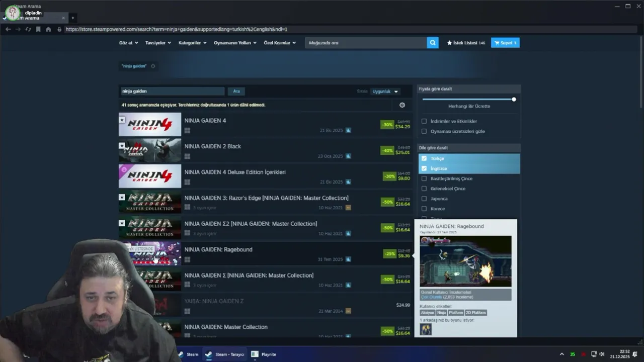Close the Steam Arama tab
The height and width of the screenshot is (362, 644).
[x=63, y=18]
